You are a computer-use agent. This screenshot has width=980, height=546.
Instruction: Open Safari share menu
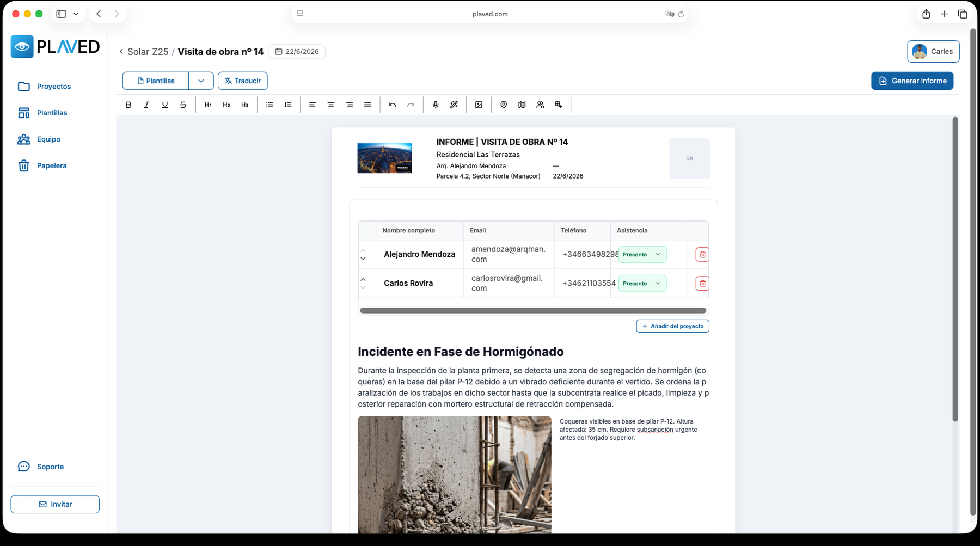pos(926,14)
